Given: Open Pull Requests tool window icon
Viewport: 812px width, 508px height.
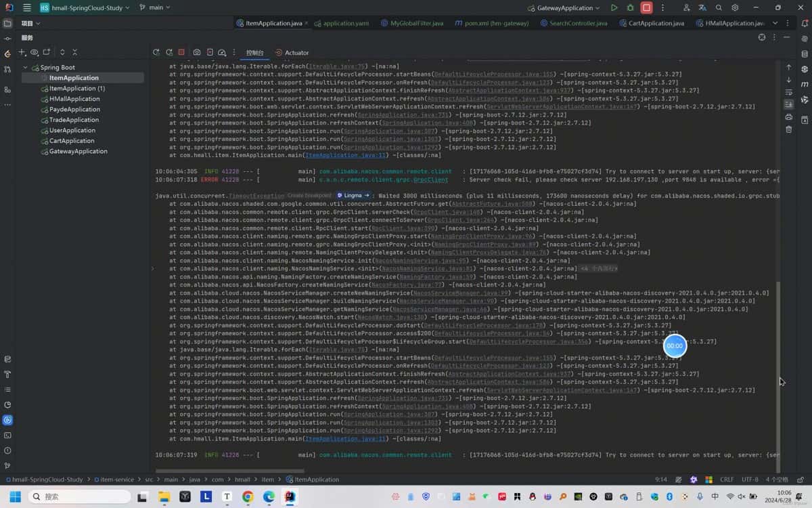Looking at the screenshot, I should (x=7, y=69).
